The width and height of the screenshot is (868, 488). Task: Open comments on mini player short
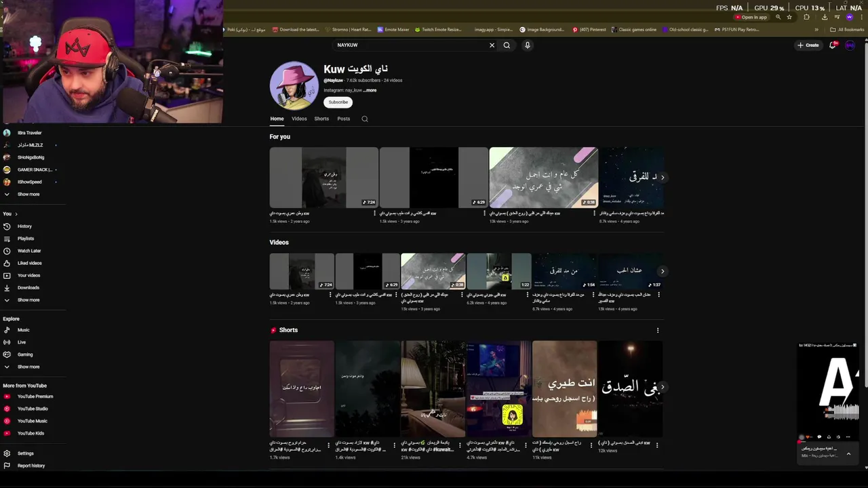(819, 437)
